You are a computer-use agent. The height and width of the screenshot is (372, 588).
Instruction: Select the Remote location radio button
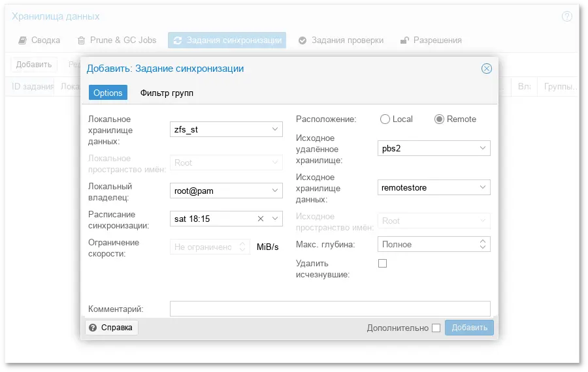439,119
